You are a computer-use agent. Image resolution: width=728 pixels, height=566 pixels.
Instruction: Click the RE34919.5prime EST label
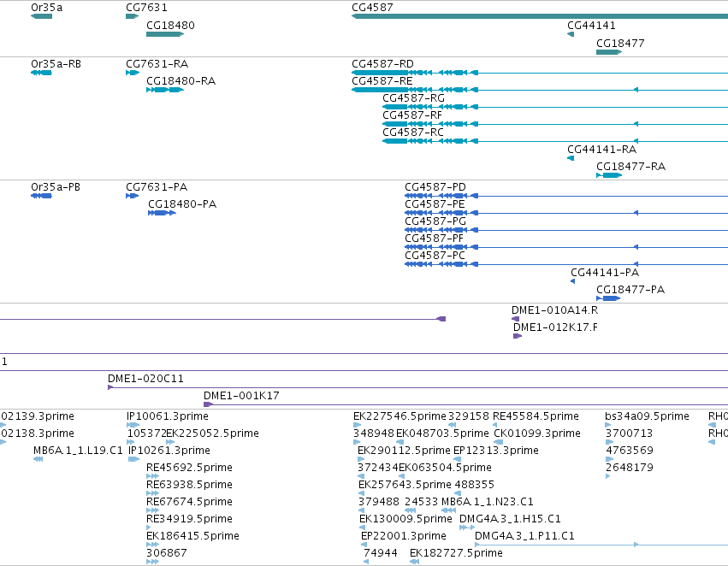click(x=189, y=519)
